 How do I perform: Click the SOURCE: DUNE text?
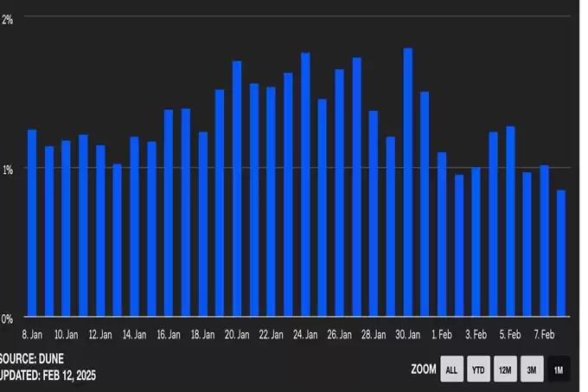[x=31, y=358]
